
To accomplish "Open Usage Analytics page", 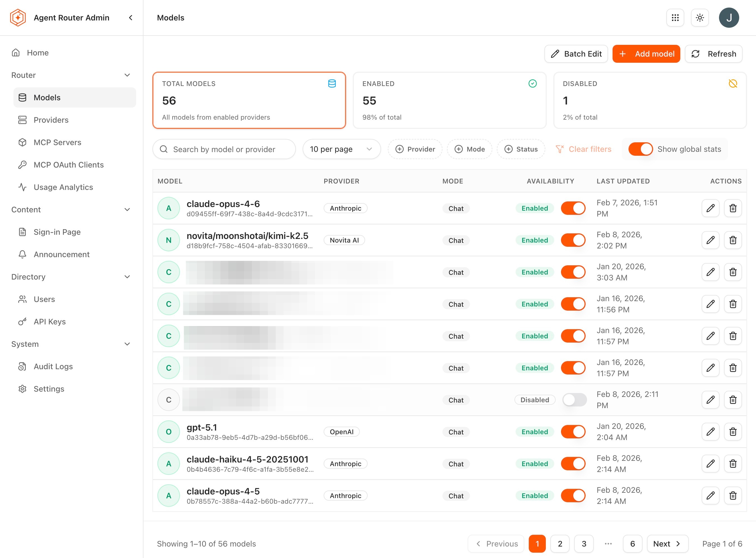I will pyautogui.click(x=75, y=187).
